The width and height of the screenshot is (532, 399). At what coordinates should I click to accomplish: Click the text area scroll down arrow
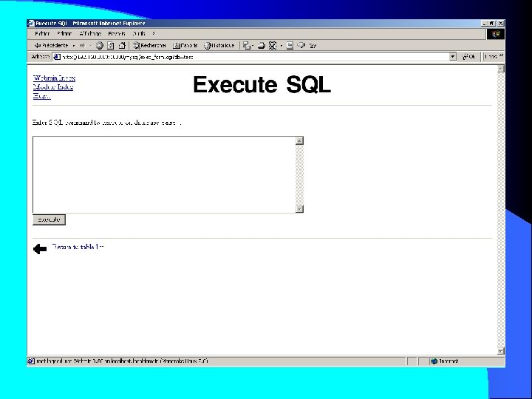click(299, 208)
